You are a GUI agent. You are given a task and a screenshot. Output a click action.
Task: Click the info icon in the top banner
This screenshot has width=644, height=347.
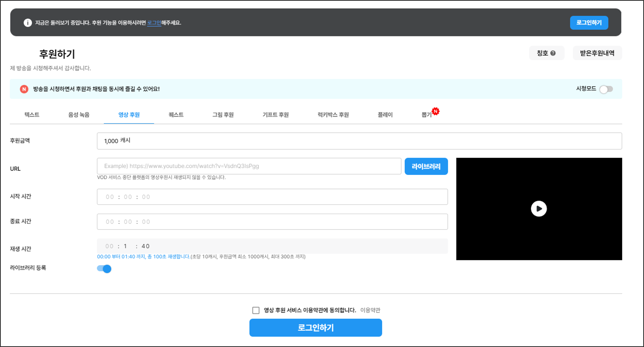click(28, 23)
